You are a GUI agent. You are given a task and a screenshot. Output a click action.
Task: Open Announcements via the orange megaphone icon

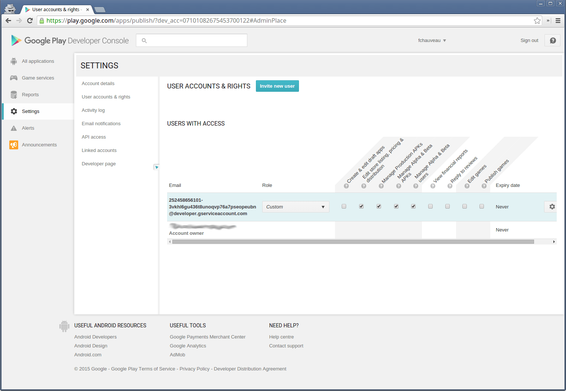tap(14, 145)
